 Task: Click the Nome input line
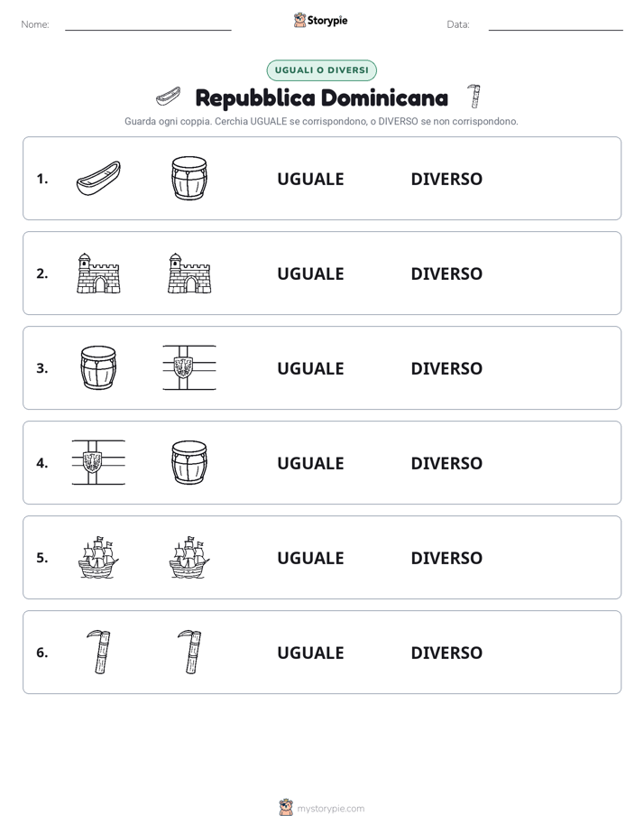pos(148,25)
